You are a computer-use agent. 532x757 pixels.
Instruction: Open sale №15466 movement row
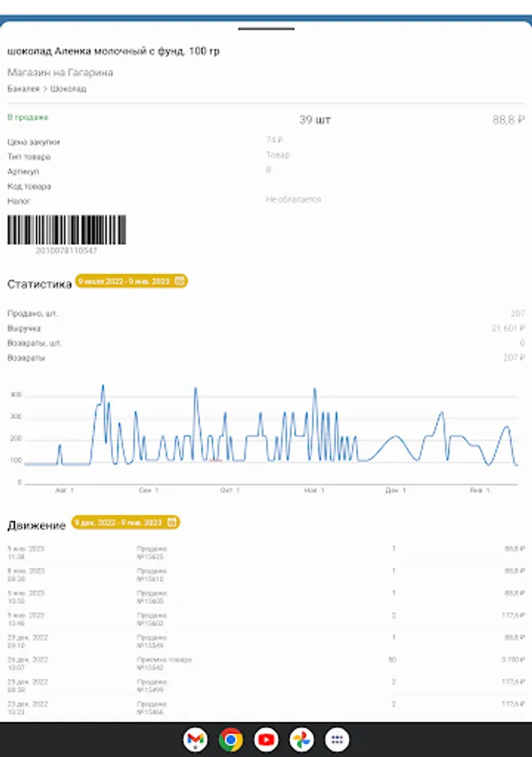coord(266,708)
